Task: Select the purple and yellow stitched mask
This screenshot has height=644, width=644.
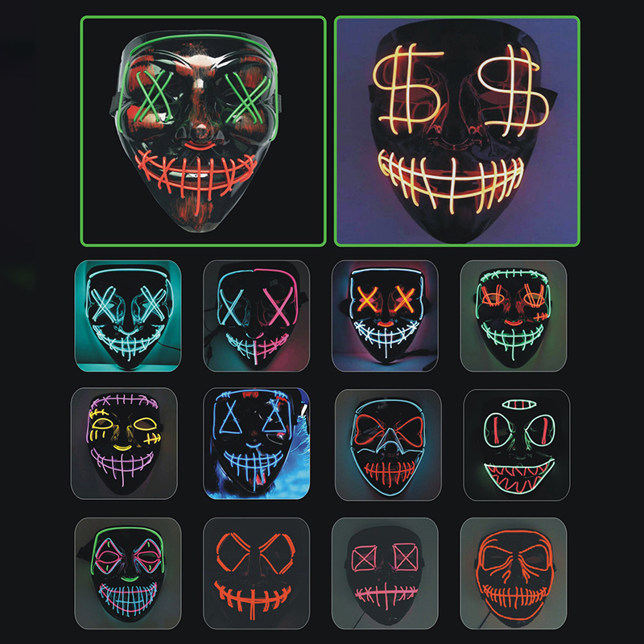Action: (x=125, y=444)
